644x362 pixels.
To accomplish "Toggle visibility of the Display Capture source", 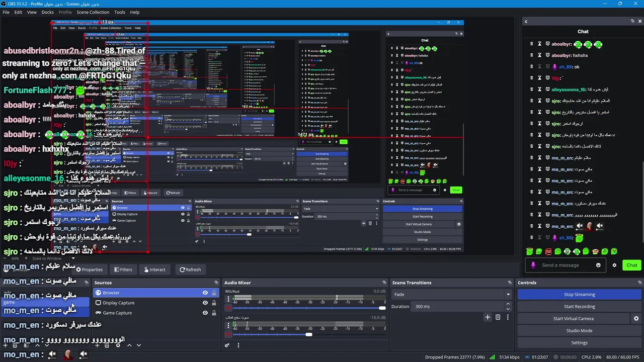I will (205, 303).
